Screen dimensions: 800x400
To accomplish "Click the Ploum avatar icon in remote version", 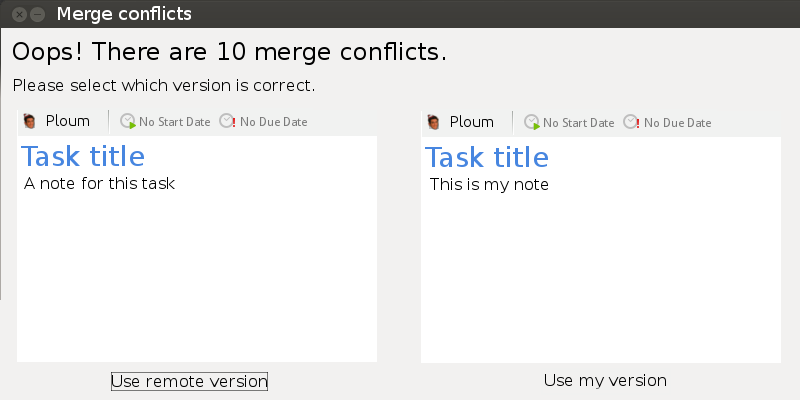I will [x=30, y=122].
